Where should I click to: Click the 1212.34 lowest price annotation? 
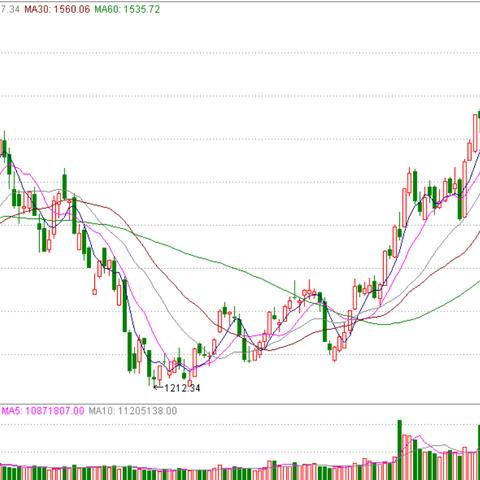(x=182, y=388)
